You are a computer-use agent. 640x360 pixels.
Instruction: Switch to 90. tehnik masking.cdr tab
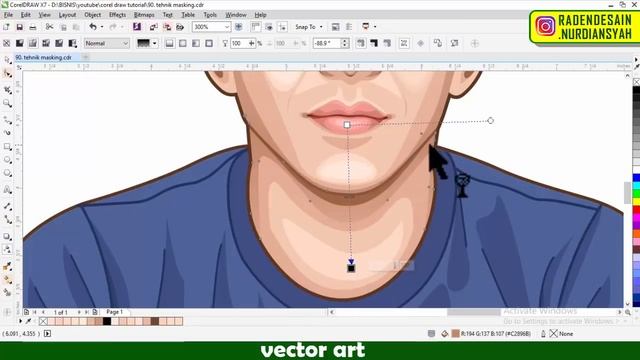[x=43, y=58]
